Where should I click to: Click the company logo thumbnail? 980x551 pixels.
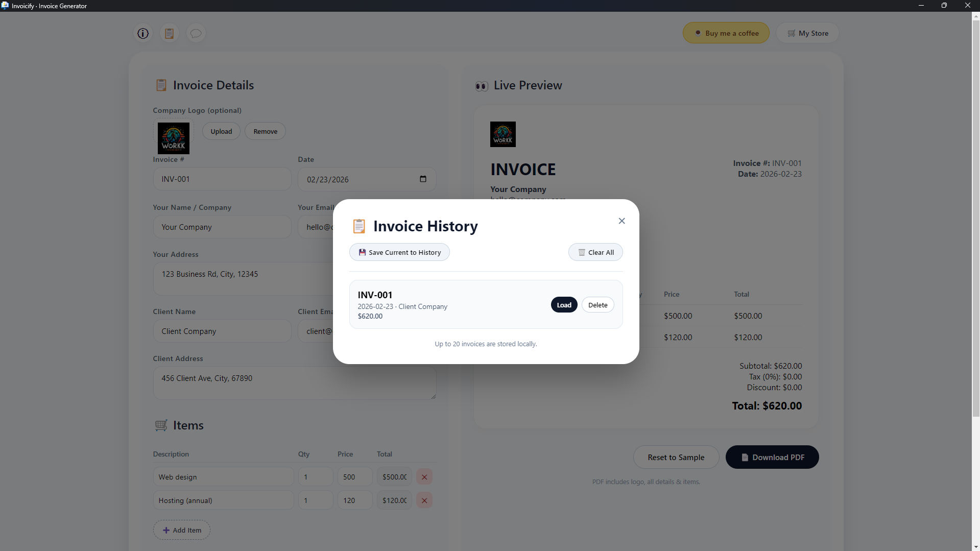tap(174, 138)
